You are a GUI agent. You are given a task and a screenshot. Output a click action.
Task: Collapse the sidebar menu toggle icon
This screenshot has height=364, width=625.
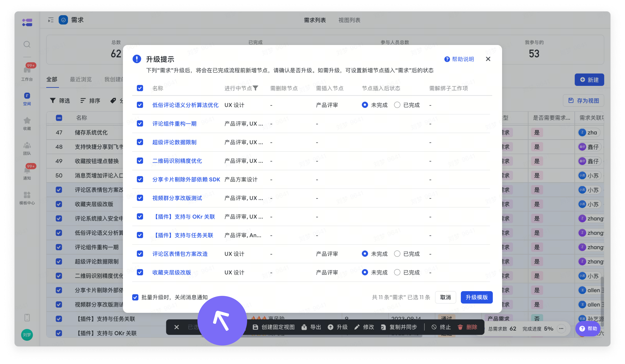coord(51,20)
